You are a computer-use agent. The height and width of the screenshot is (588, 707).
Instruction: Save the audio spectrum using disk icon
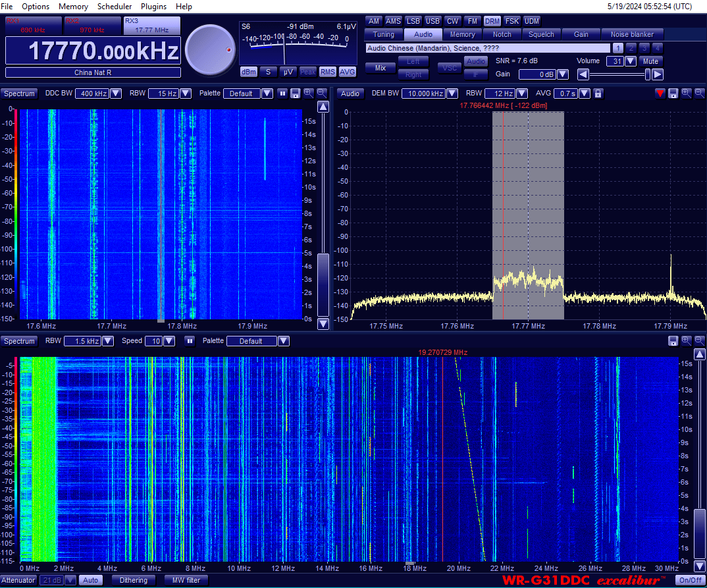coord(673,94)
